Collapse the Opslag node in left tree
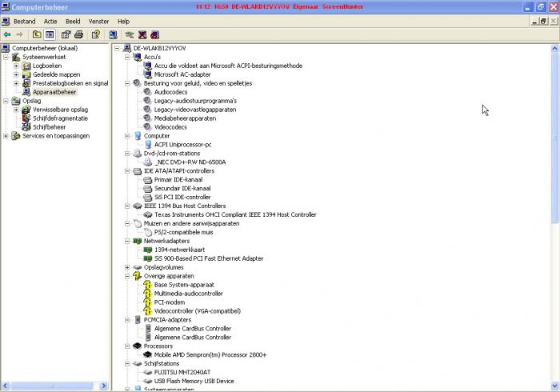Image resolution: width=560 pixels, height=392 pixels. (6, 101)
